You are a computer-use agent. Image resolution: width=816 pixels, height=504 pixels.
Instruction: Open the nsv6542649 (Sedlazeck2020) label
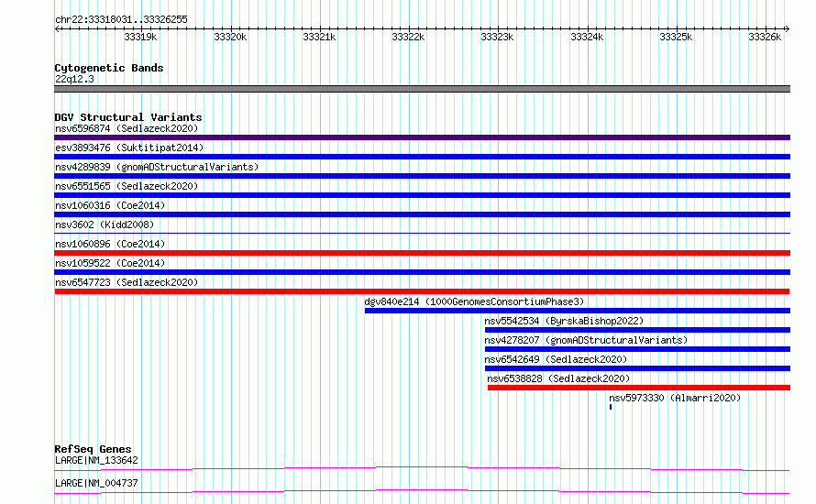[x=556, y=359]
